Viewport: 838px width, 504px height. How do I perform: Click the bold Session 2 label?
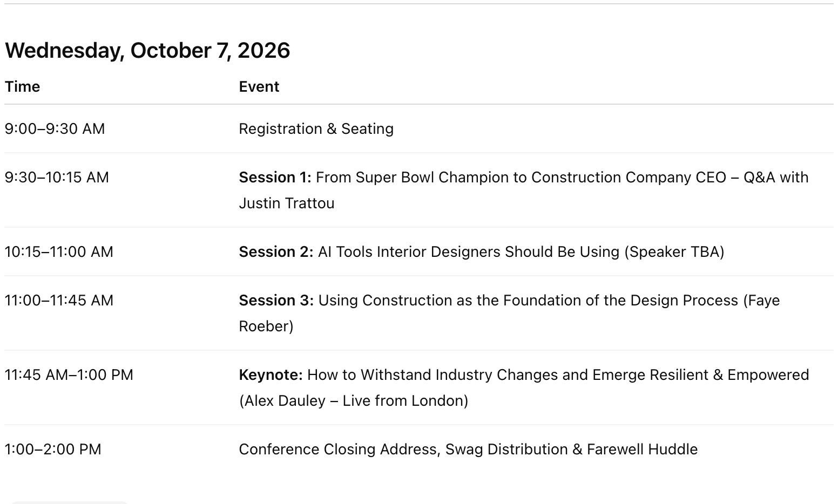click(x=276, y=251)
